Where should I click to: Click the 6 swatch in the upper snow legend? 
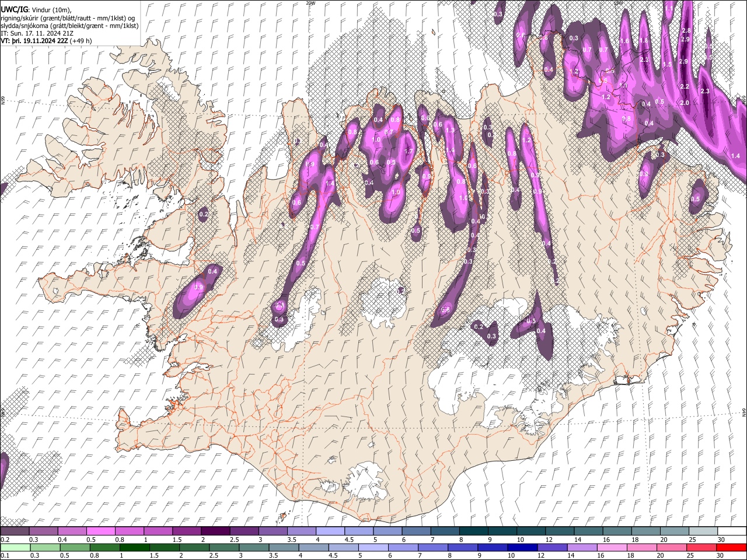pos(415,531)
